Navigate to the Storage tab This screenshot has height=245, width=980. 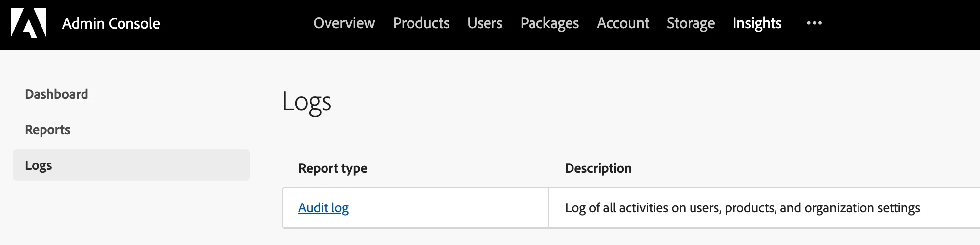click(691, 23)
